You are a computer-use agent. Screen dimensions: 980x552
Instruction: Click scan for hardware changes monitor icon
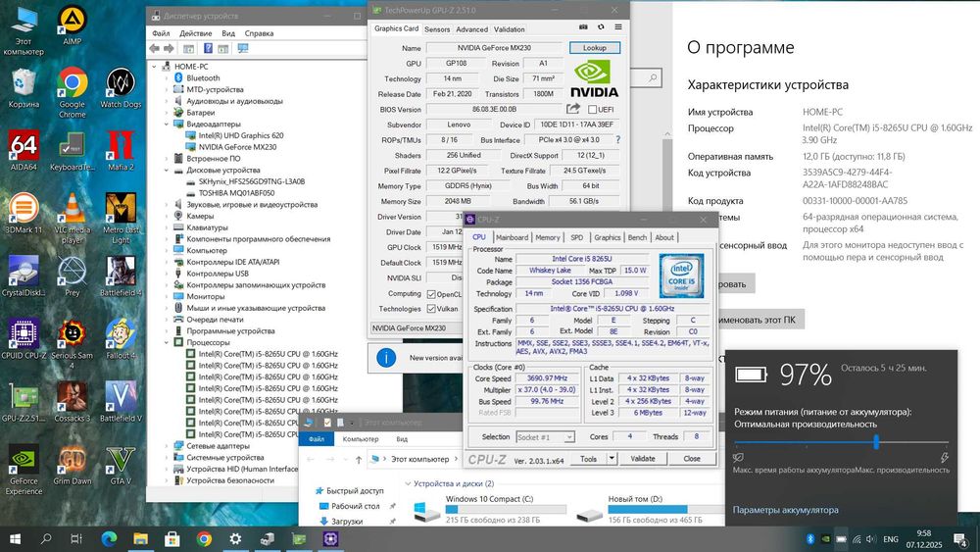coord(243,49)
